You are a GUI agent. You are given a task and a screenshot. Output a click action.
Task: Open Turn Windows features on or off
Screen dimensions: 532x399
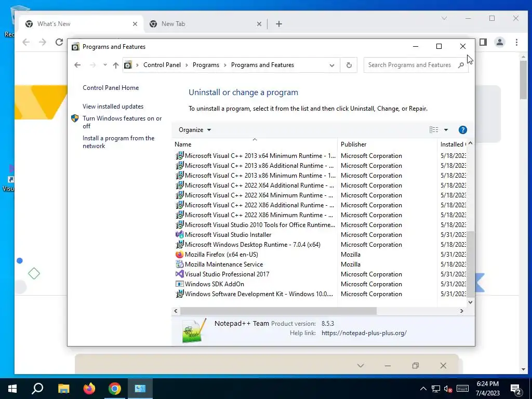[122, 122]
